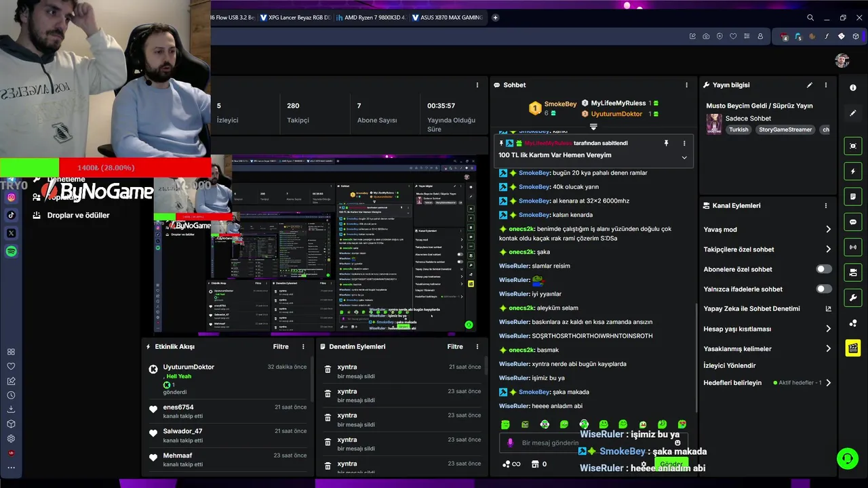Expand Hedefleri belirleyin arrow

click(828, 383)
